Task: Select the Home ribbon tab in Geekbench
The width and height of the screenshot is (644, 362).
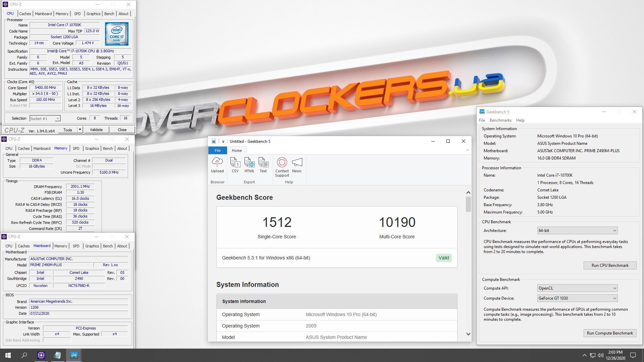Action: (237, 150)
